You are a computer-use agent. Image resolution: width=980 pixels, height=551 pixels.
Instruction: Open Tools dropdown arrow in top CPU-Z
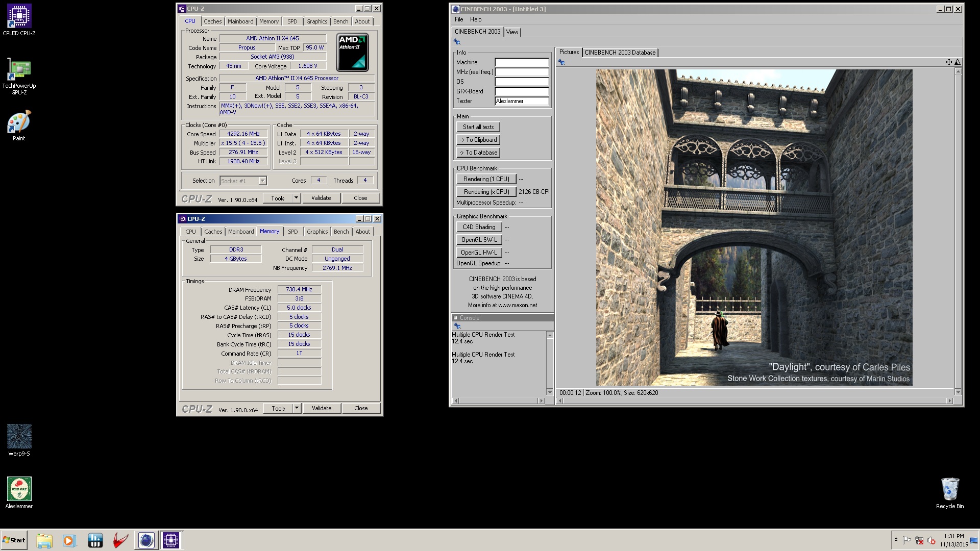pos(296,198)
